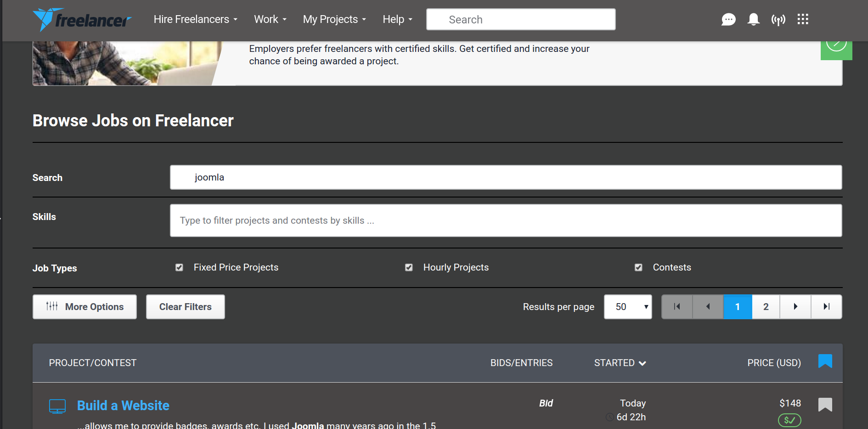Focus the top navigation Search field
The width and height of the screenshot is (868, 429).
click(521, 19)
